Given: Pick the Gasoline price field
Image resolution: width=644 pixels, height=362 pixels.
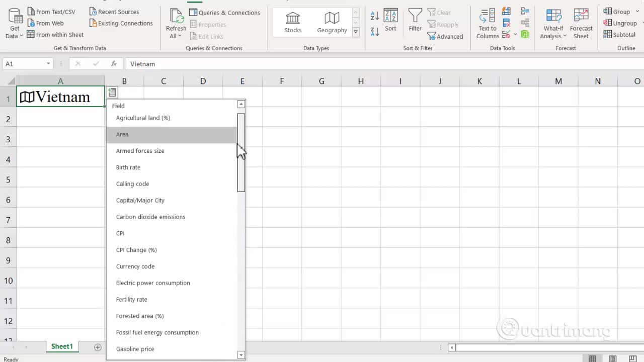Looking at the screenshot, I should [x=172, y=349].
